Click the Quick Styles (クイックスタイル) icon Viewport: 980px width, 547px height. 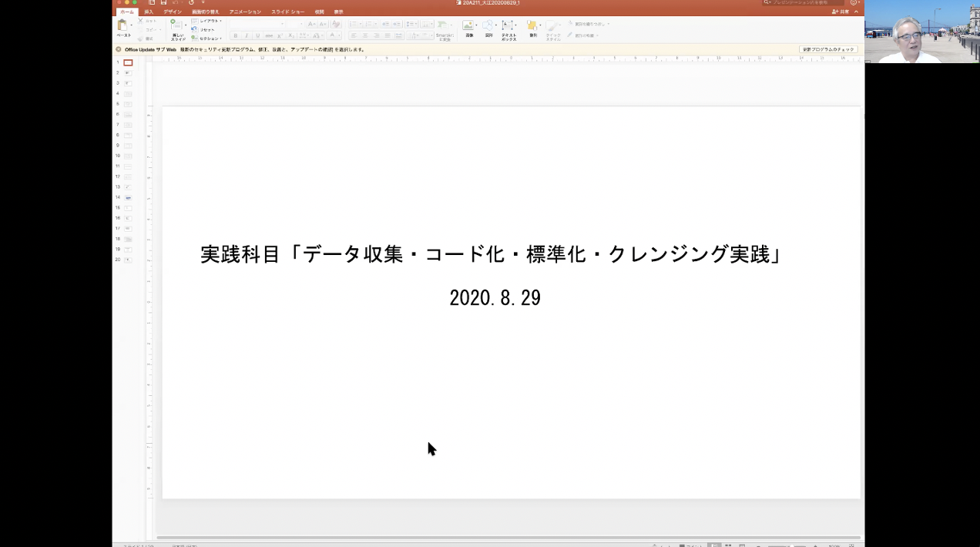(x=552, y=25)
